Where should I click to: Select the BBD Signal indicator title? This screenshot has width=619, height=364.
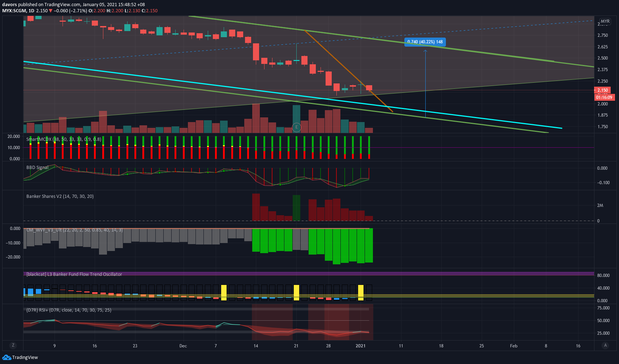pyautogui.click(x=37, y=168)
